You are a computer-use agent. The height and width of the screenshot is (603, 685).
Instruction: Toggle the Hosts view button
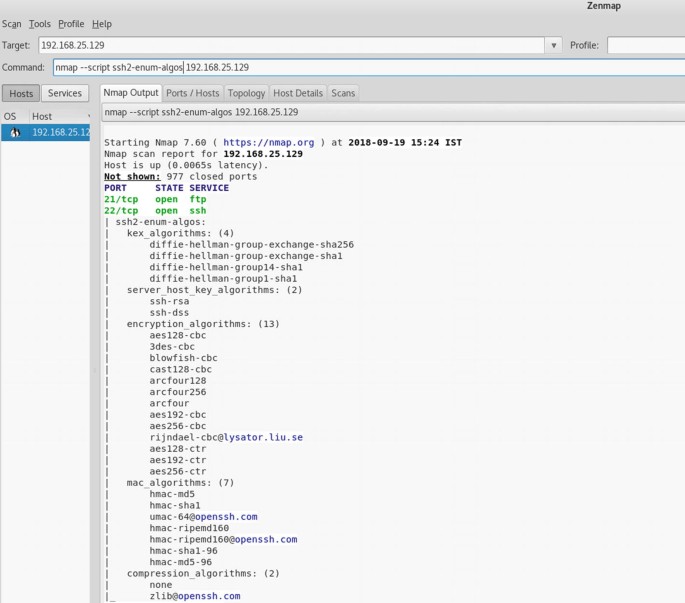21,94
